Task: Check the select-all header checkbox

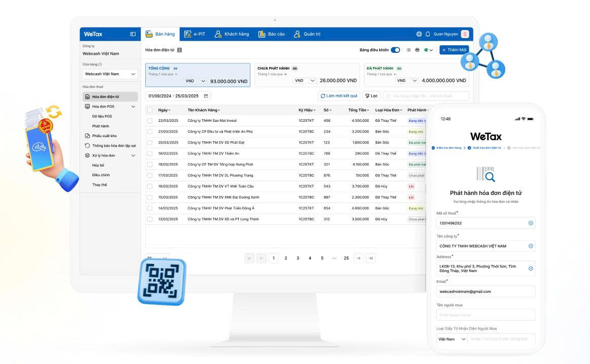Action: (150, 110)
